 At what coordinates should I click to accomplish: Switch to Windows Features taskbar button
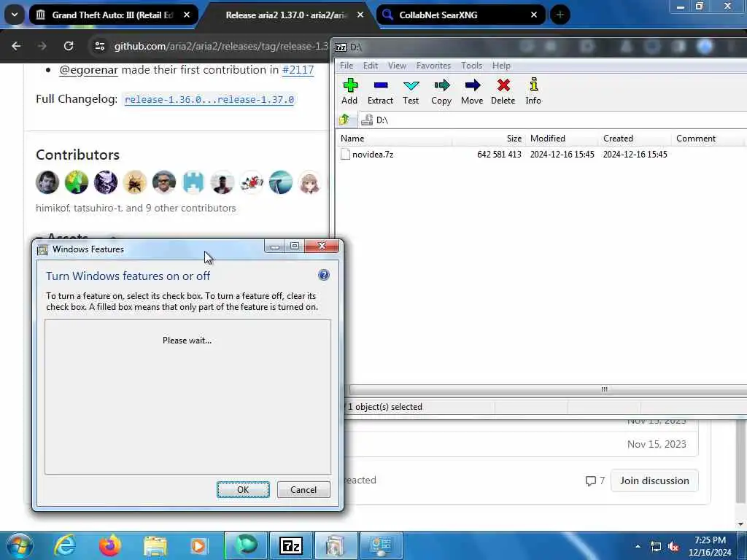pos(336,545)
